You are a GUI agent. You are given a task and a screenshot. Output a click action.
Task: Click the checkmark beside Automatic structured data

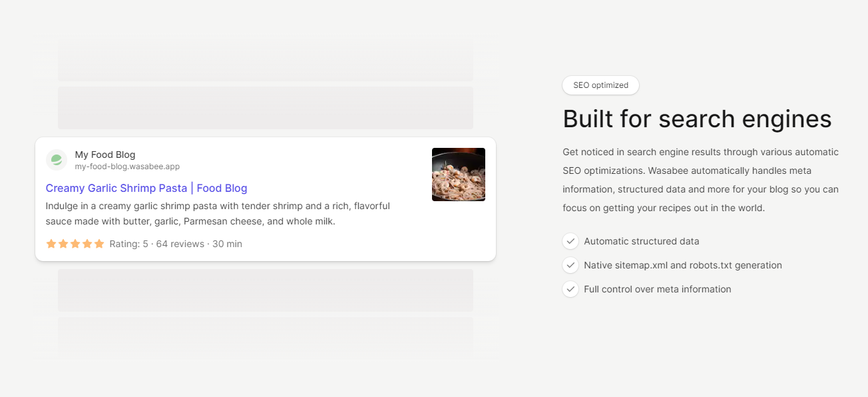click(x=570, y=241)
